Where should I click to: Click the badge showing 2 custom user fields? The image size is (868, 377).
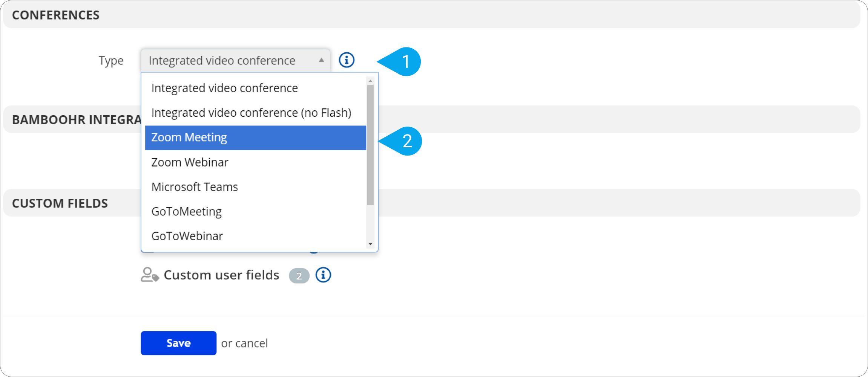tap(299, 275)
